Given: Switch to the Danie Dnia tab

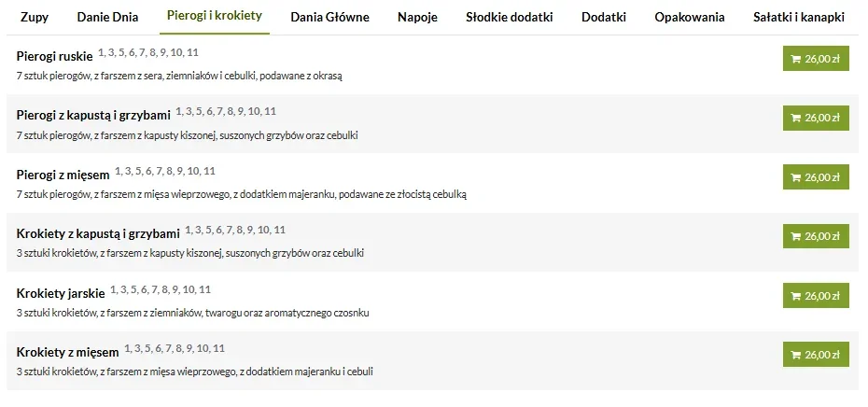Looking at the screenshot, I should coord(107,17).
